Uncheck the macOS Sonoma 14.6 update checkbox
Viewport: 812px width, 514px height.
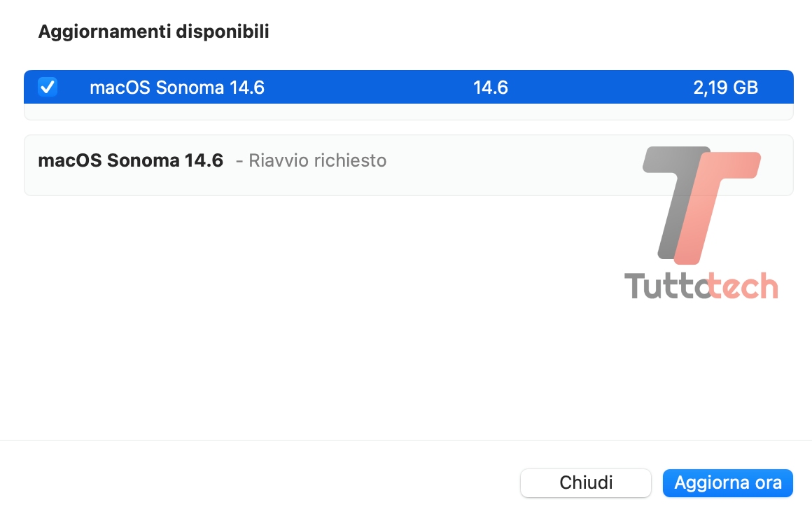48,88
